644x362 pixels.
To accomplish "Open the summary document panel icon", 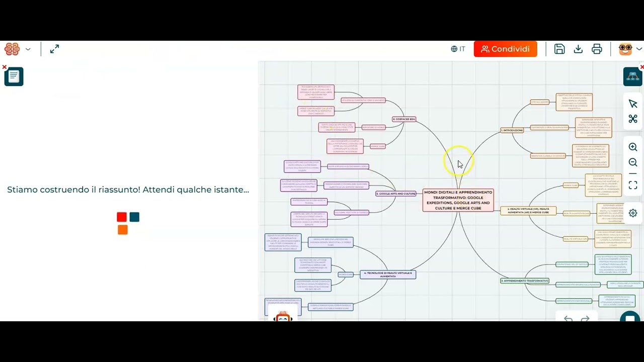I will click(x=14, y=76).
